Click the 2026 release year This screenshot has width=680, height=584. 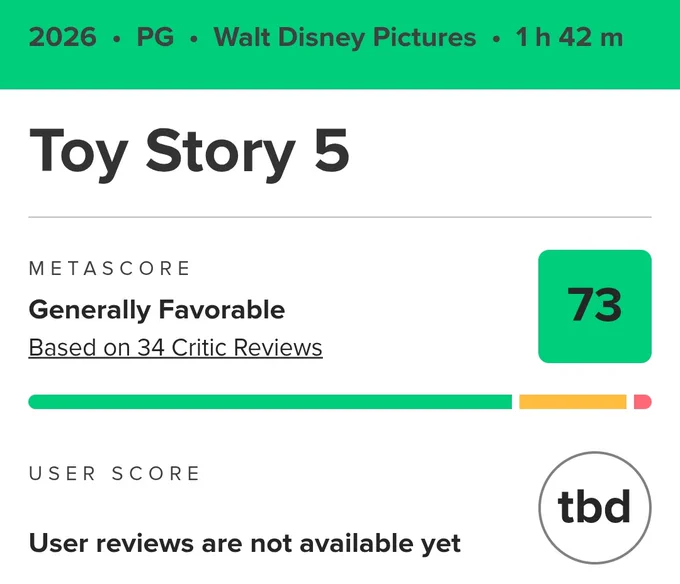pos(62,37)
